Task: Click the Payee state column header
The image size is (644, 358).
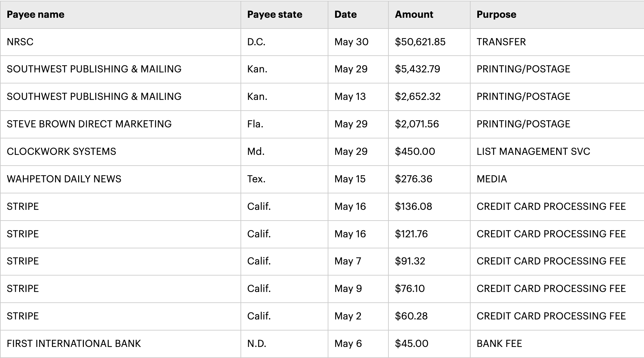Action: [x=274, y=14]
